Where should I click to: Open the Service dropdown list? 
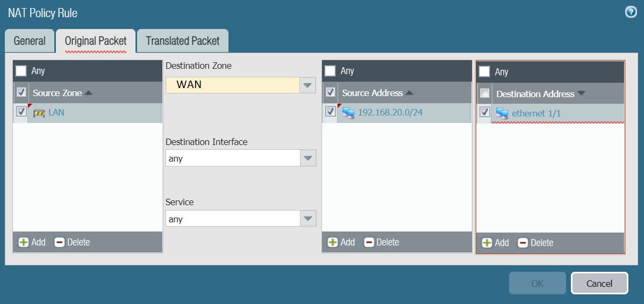[307, 219]
